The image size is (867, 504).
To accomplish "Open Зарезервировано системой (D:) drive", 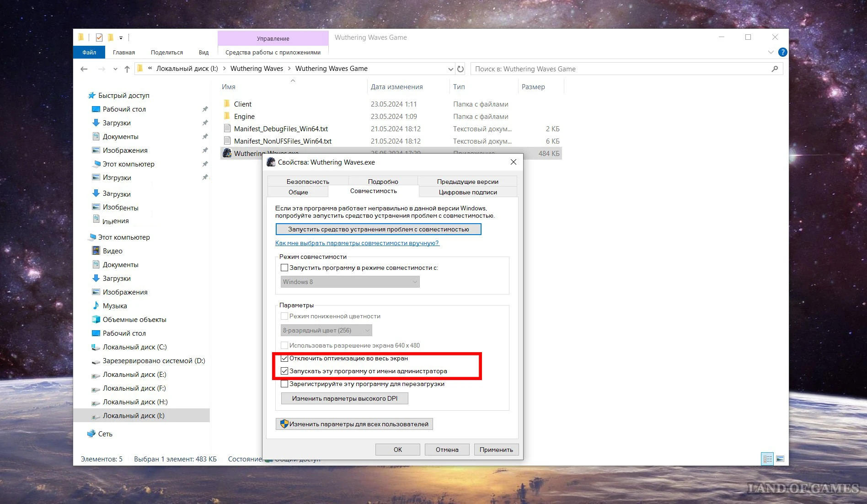I will pos(154,361).
